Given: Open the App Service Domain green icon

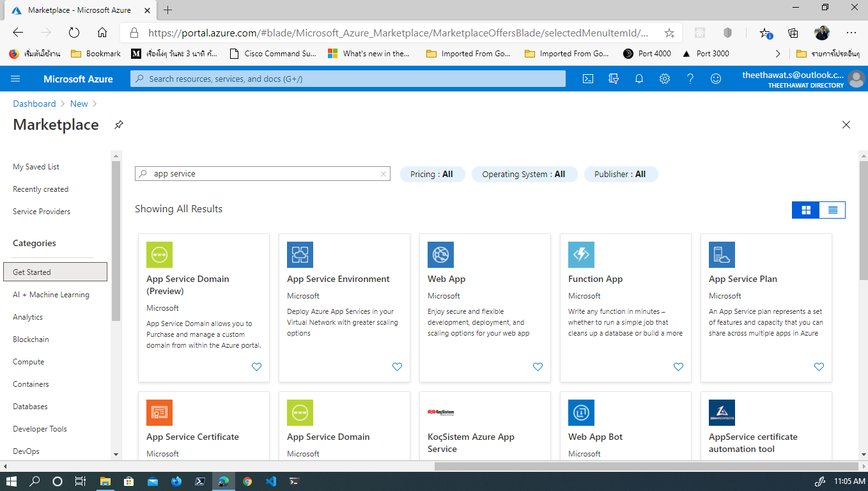Looking at the screenshot, I should coord(300,412).
